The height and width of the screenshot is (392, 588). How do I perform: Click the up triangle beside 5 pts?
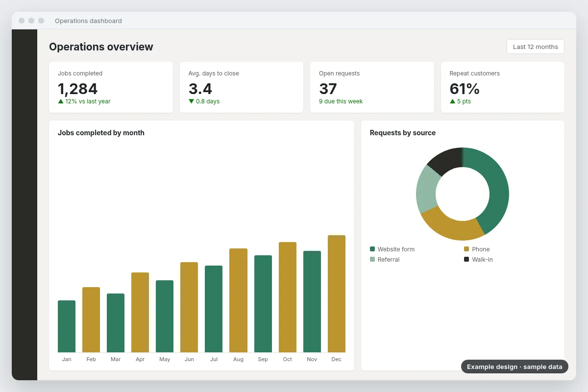click(x=453, y=101)
